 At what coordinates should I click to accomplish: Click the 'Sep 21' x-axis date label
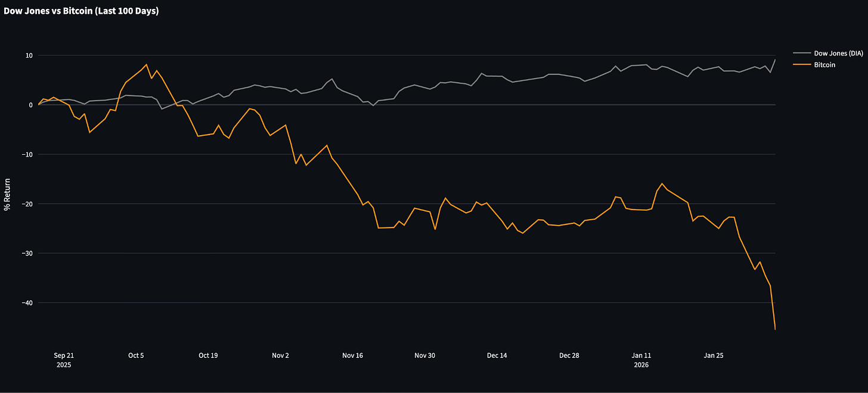tap(64, 355)
